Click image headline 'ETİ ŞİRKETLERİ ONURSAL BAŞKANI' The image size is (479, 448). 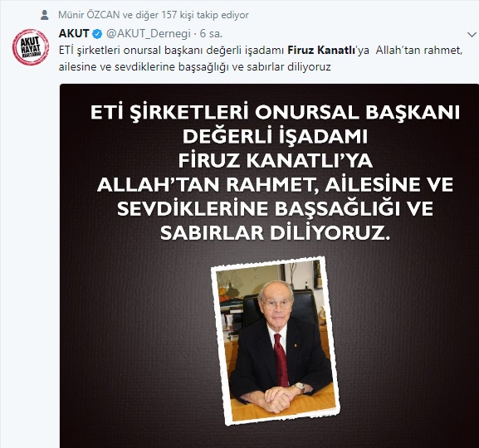point(275,113)
